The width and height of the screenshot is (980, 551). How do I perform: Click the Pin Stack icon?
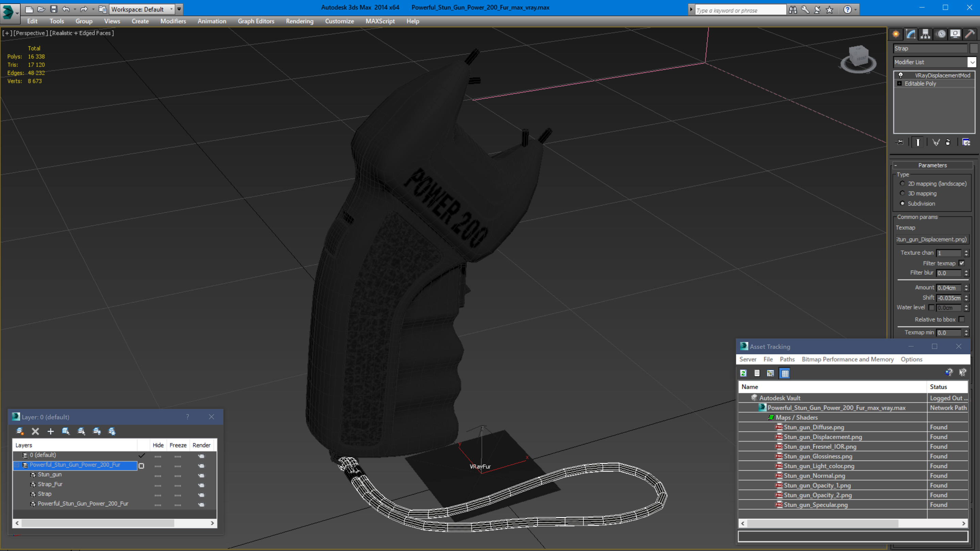900,142
